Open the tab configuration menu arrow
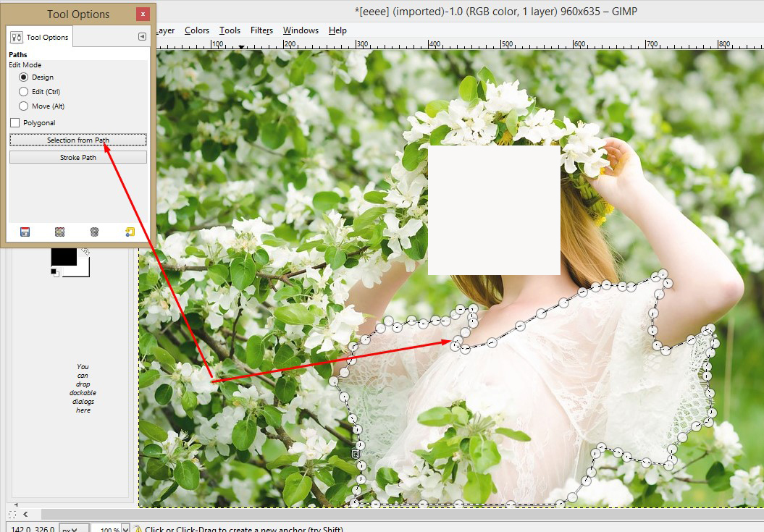This screenshot has width=764, height=532. pyautogui.click(x=142, y=36)
